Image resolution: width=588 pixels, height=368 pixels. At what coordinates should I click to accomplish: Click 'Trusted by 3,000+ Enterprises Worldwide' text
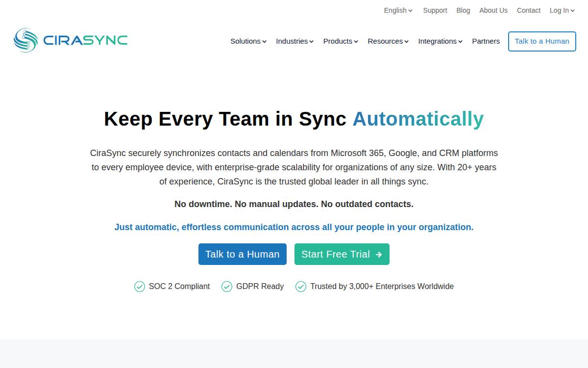point(382,287)
